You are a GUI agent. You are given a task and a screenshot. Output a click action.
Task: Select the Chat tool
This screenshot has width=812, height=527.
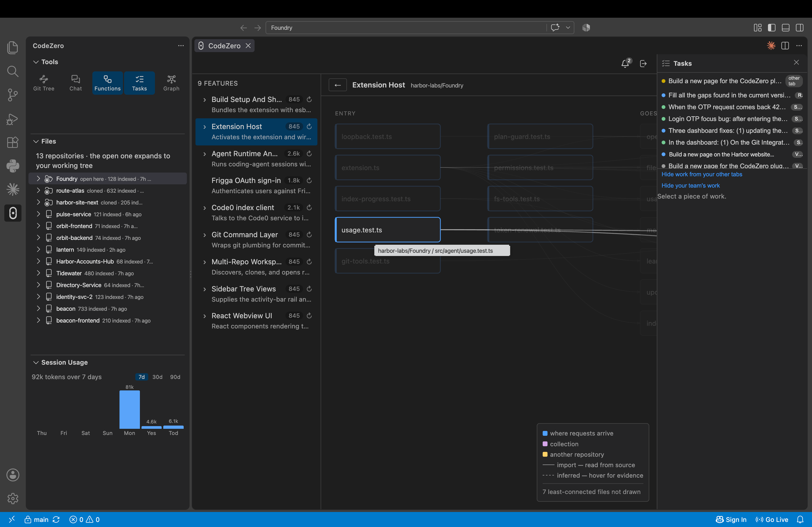point(75,83)
